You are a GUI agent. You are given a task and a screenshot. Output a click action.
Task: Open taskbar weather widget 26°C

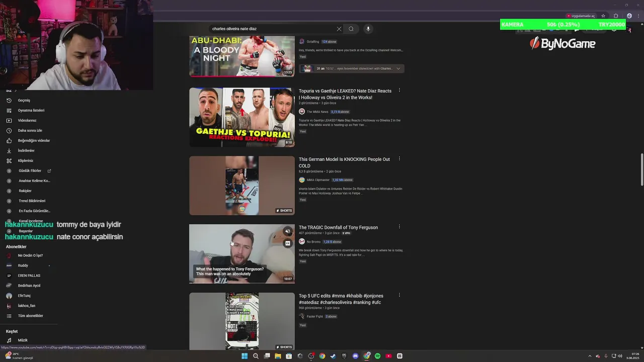(19, 356)
